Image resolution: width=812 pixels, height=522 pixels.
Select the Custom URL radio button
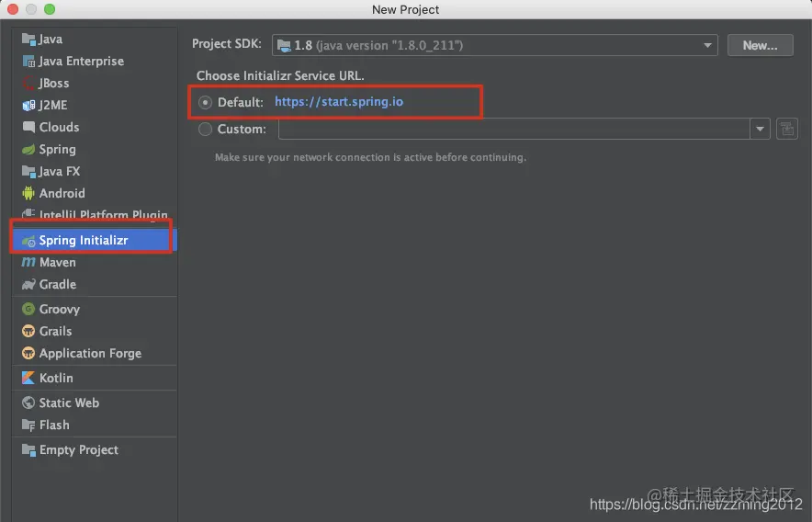[205, 129]
